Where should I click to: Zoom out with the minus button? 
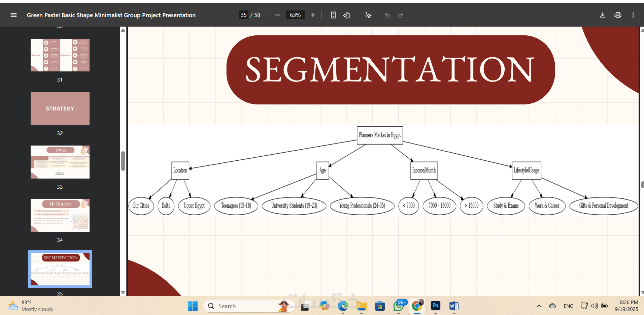tap(277, 15)
